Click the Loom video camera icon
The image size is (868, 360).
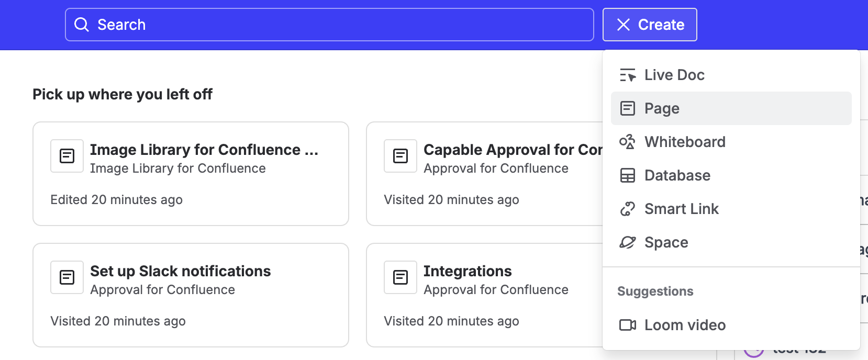tap(627, 325)
